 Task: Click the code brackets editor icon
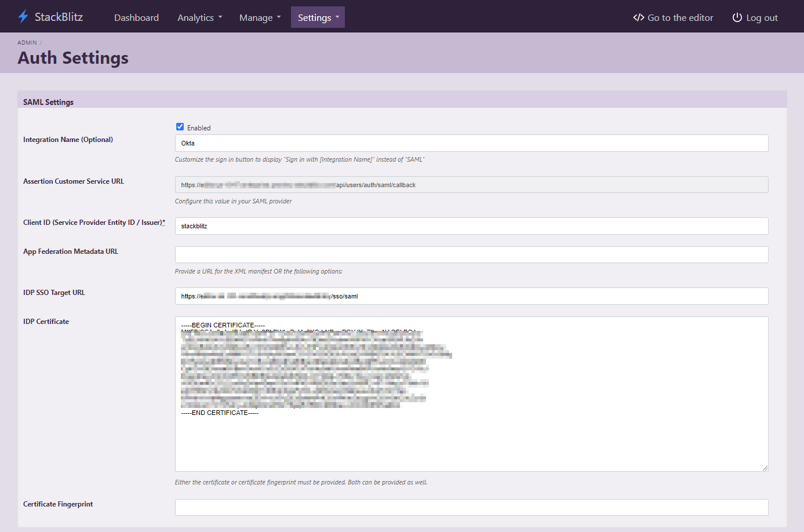[x=638, y=17]
